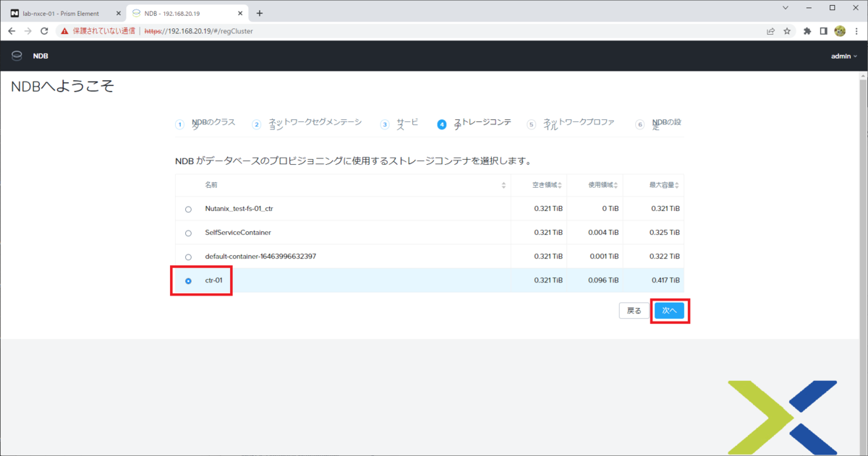Screen dimensions: 868x456
Task: Click the browser back arrow
Action: 12,31
